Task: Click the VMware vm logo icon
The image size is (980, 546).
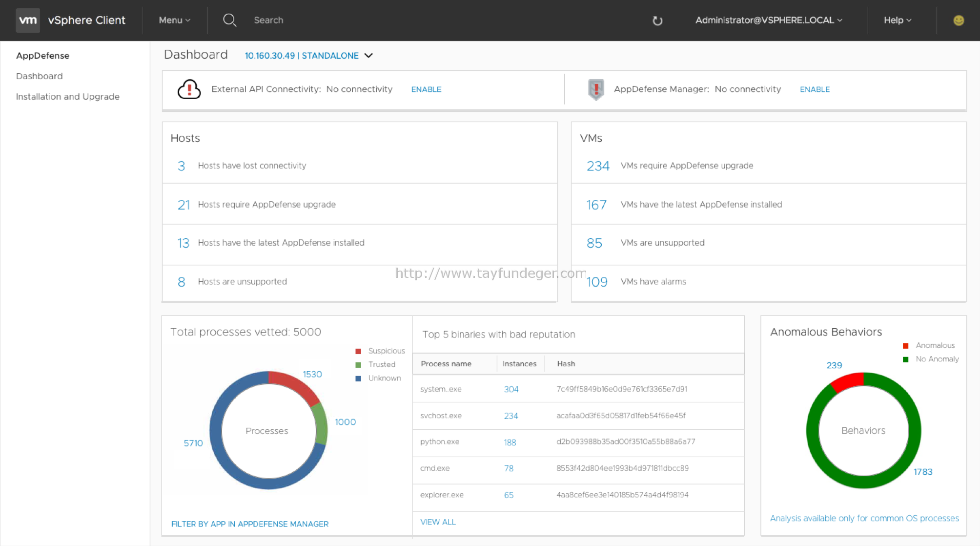Action: pos(28,20)
